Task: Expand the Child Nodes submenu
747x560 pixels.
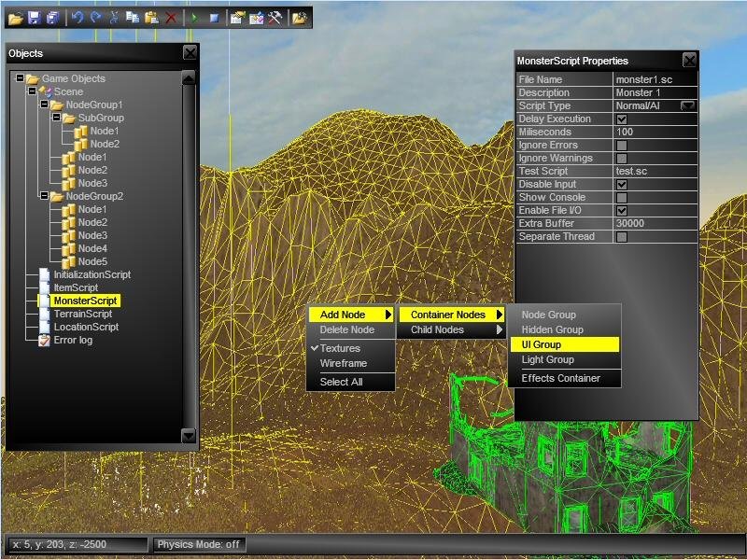Action: click(451, 329)
